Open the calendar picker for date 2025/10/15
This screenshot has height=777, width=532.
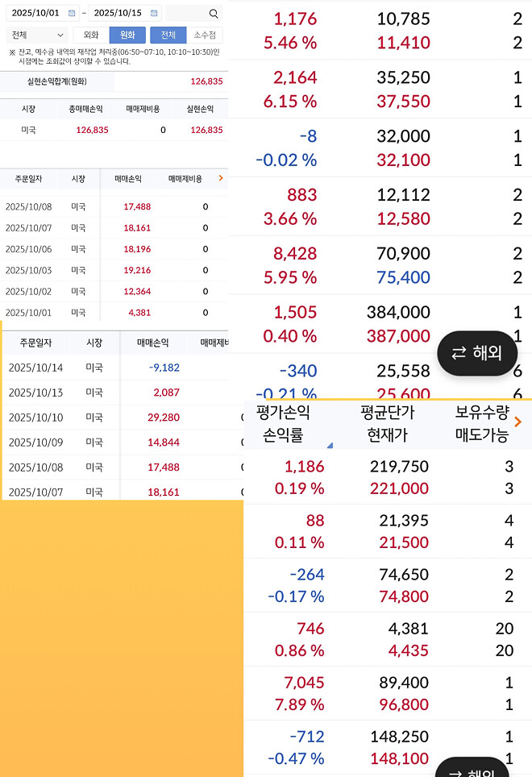point(153,13)
